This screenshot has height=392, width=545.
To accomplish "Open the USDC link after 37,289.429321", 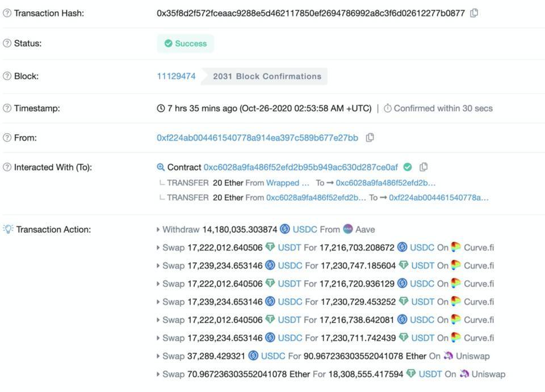I will click(273, 356).
